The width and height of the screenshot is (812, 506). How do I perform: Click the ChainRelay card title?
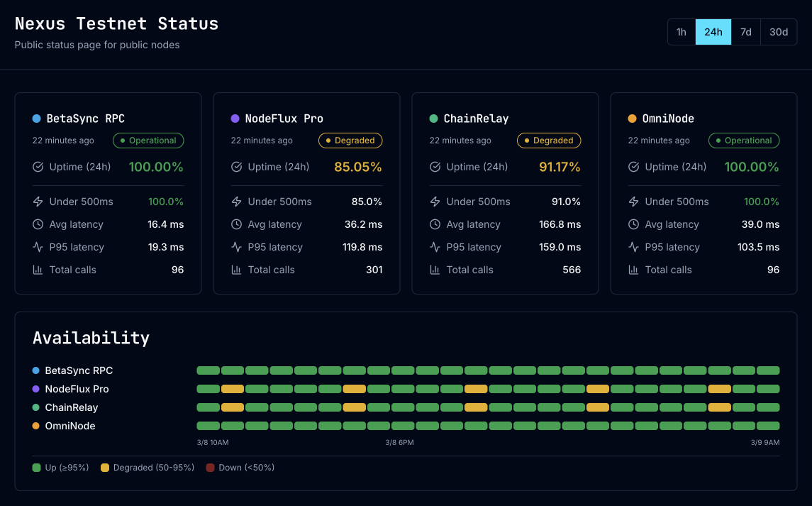coord(476,119)
